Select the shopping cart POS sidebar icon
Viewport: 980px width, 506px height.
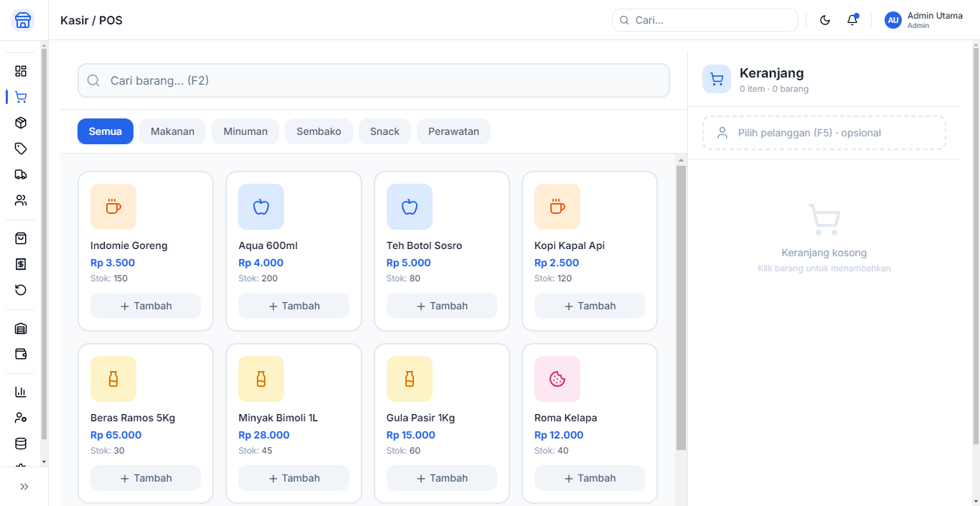(21, 97)
